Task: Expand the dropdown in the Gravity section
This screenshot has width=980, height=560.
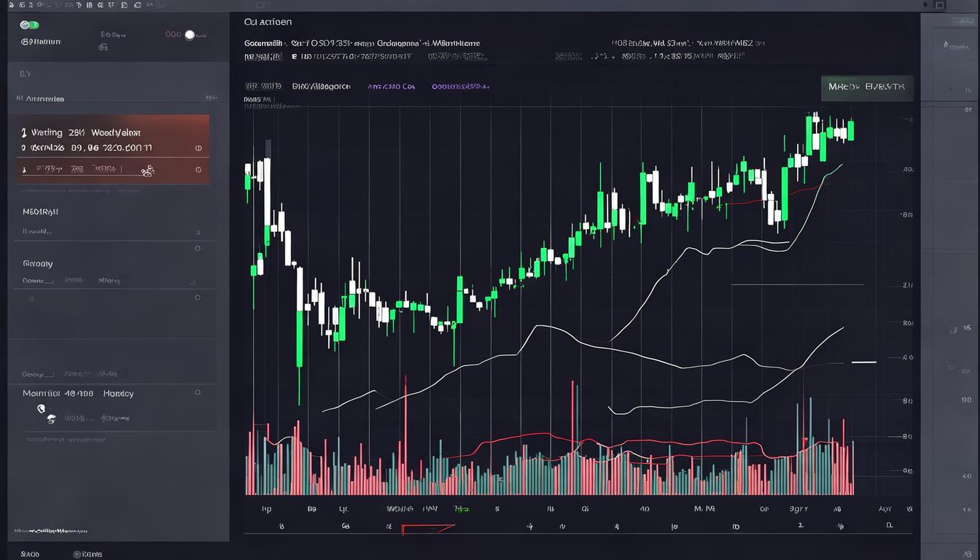Action: [x=190, y=282]
